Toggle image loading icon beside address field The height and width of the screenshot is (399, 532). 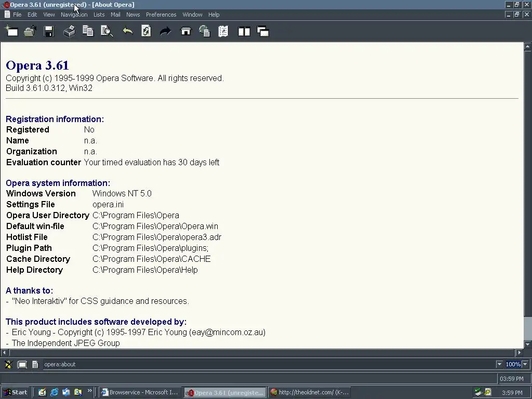(x=8, y=364)
